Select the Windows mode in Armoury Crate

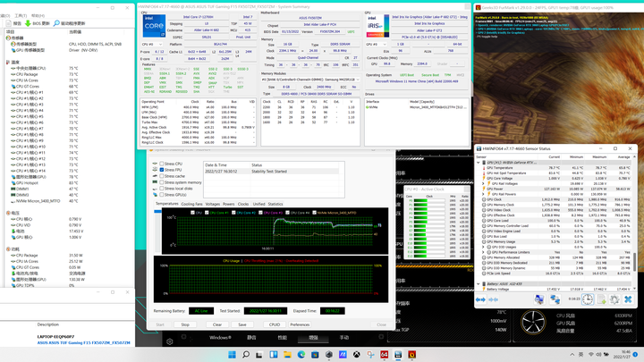pos(220,337)
